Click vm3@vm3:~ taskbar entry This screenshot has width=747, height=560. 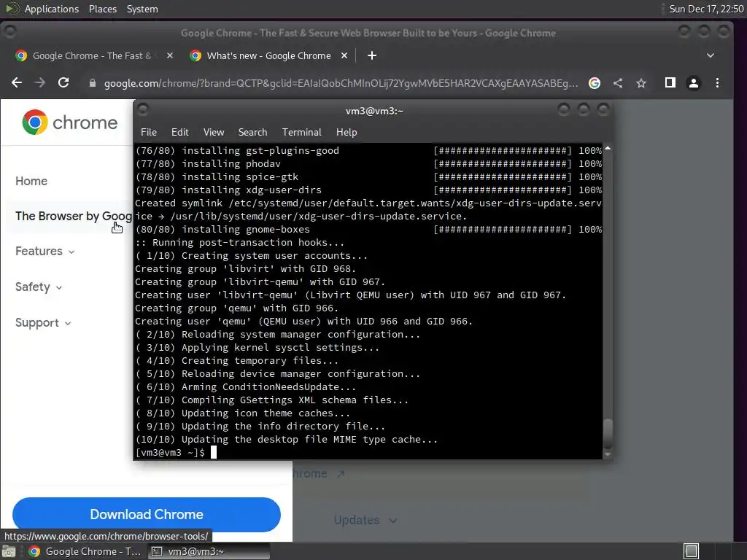(x=208, y=551)
